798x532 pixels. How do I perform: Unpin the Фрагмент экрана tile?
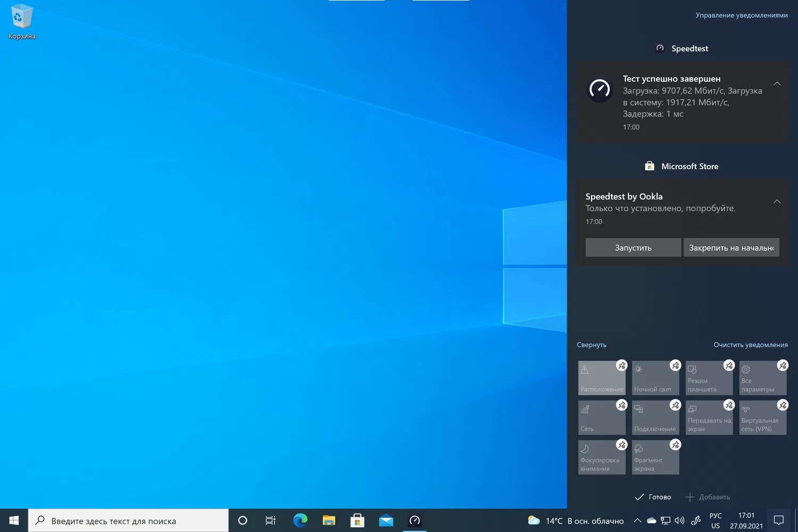[675, 445]
